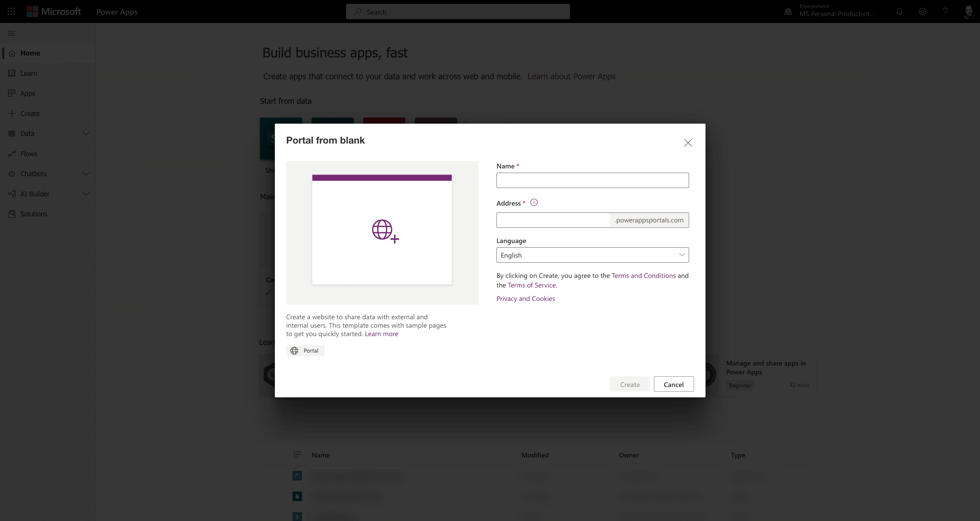Click the Cancel button
The image size is (980, 521).
click(x=673, y=384)
